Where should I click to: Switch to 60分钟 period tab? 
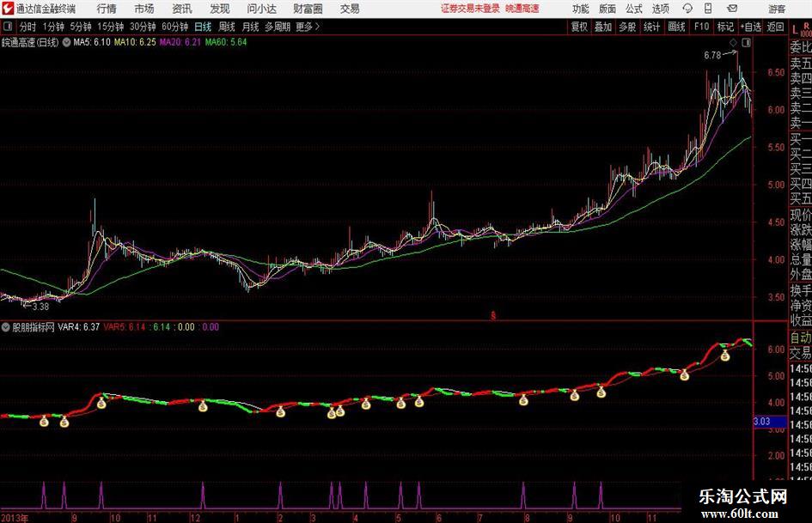coord(174,27)
